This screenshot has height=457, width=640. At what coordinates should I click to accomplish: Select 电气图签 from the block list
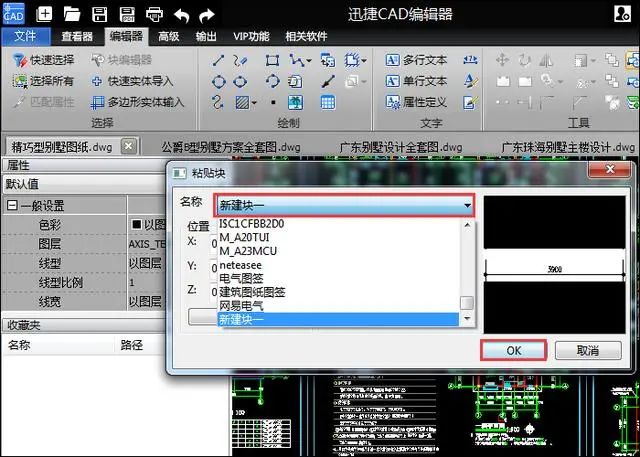(x=339, y=279)
